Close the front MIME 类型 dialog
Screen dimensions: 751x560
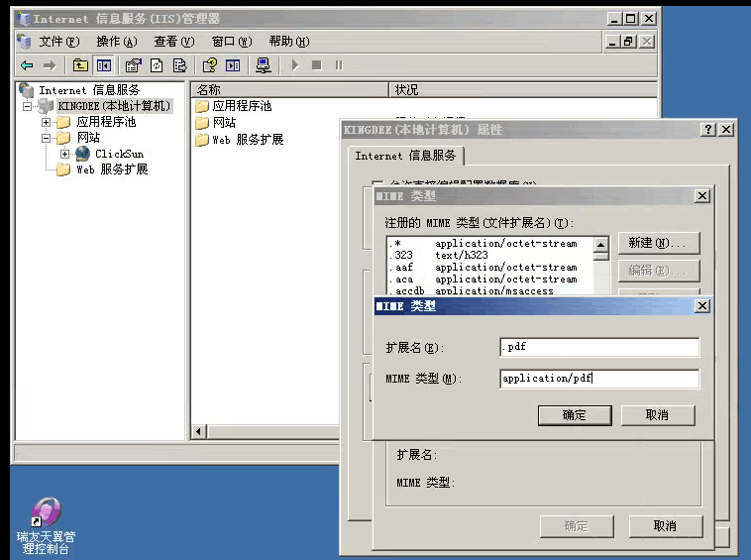point(701,306)
